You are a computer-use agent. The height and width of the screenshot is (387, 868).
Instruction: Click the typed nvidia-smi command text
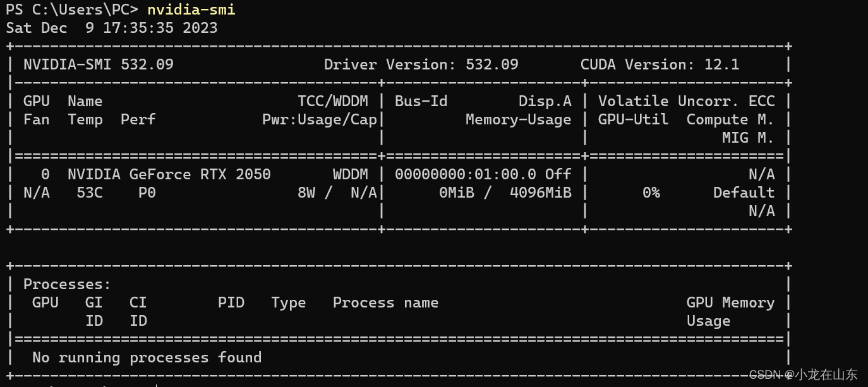(x=191, y=10)
